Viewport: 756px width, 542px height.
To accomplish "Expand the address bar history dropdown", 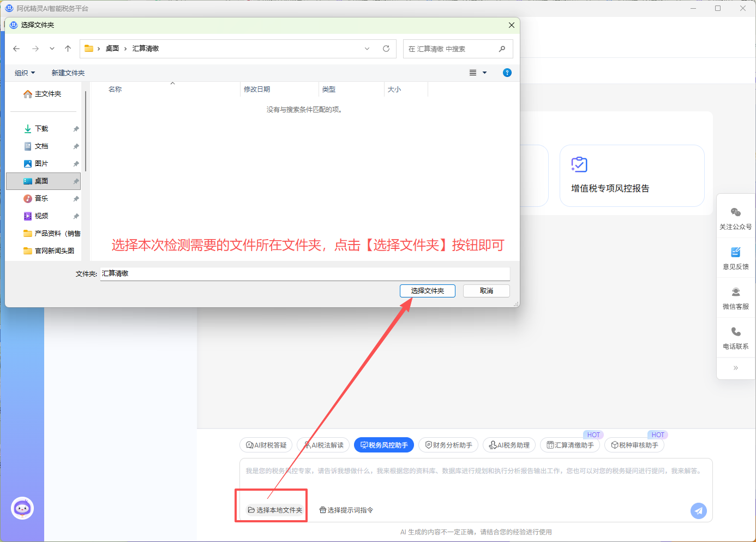I will (367, 49).
